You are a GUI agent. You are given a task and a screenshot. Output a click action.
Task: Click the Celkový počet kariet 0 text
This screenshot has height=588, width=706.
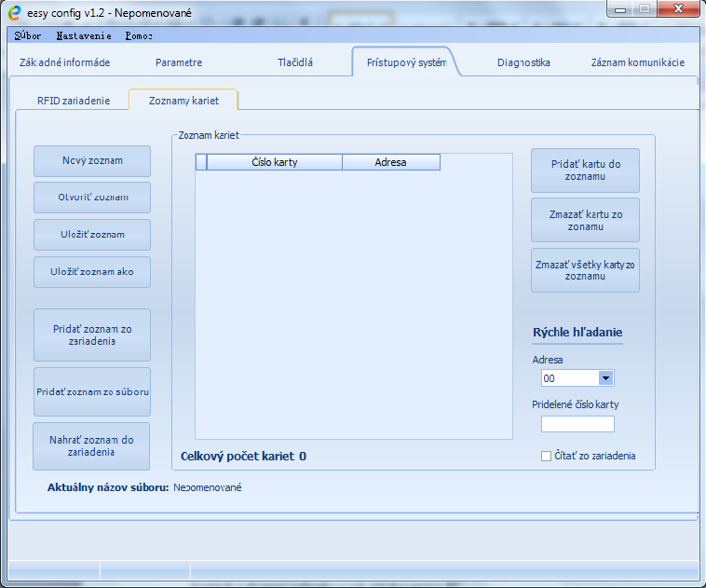point(243,457)
